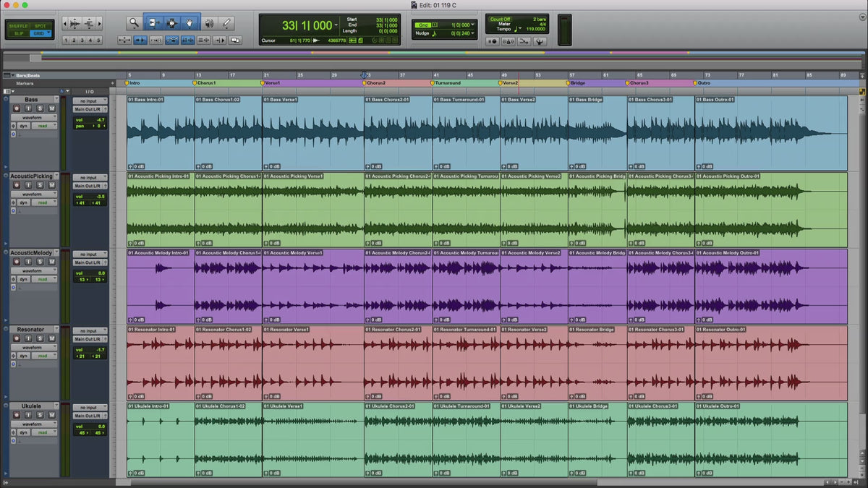This screenshot has height=488, width=868.
Task: Switch to Slip edit mode
Action: (18, 33)
